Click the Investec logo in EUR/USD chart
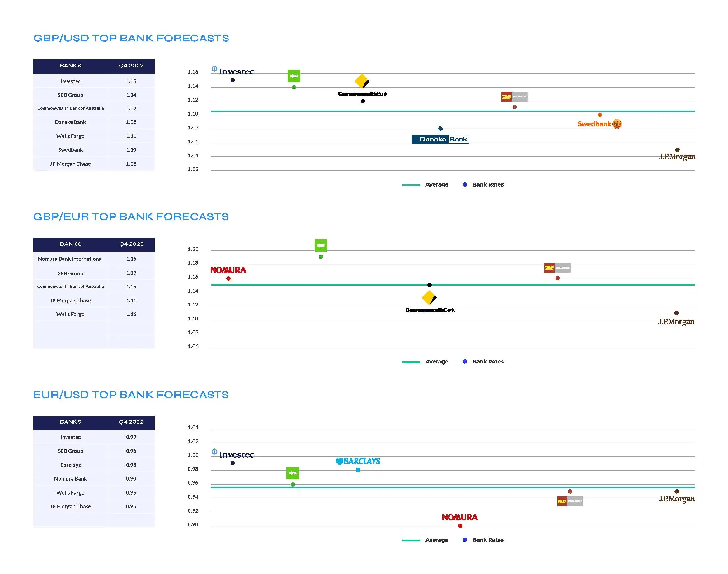This screenshot has height=574, width=728. (x=233, y=454)
